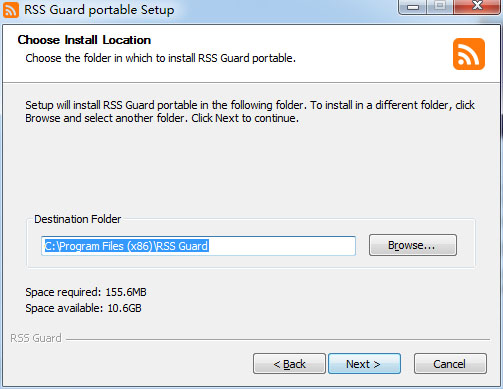Viewport: 503px width, 389px height.
Task: Minimize the RSS Guard Setup window
Action: click(413, 7)
